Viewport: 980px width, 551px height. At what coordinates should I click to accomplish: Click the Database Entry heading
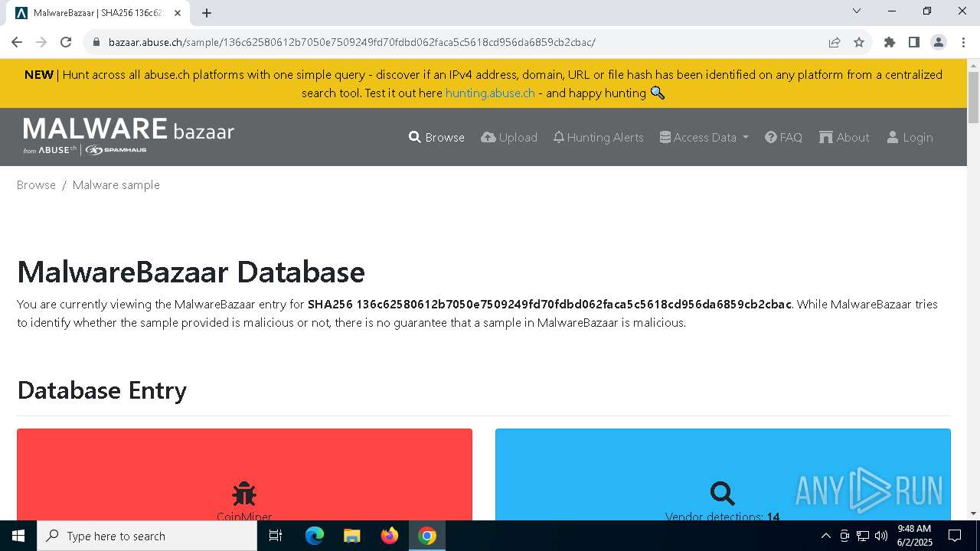pyautogui.click(x=102, y=390)
